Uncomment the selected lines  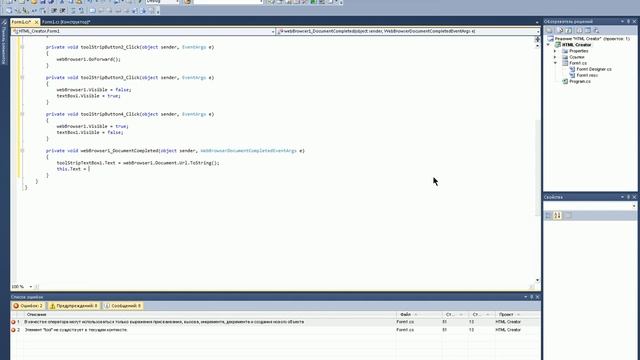tap(81, 11)
